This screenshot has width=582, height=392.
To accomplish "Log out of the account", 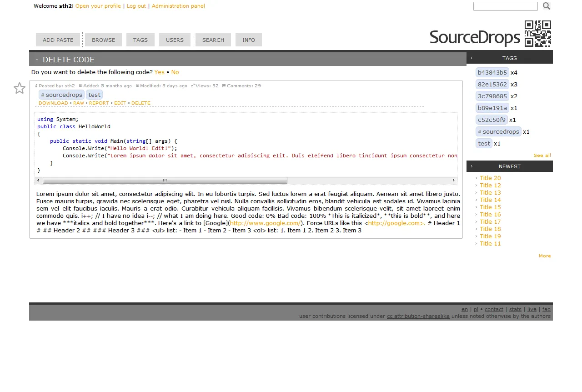I will (x=136, y=6).
